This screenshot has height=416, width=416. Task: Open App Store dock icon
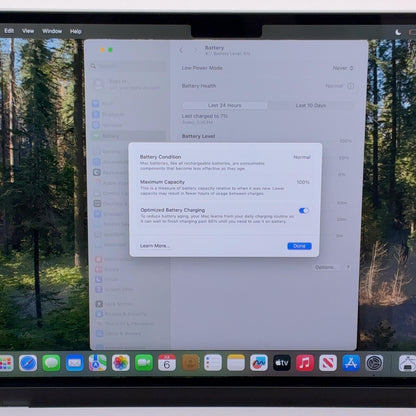351,363
